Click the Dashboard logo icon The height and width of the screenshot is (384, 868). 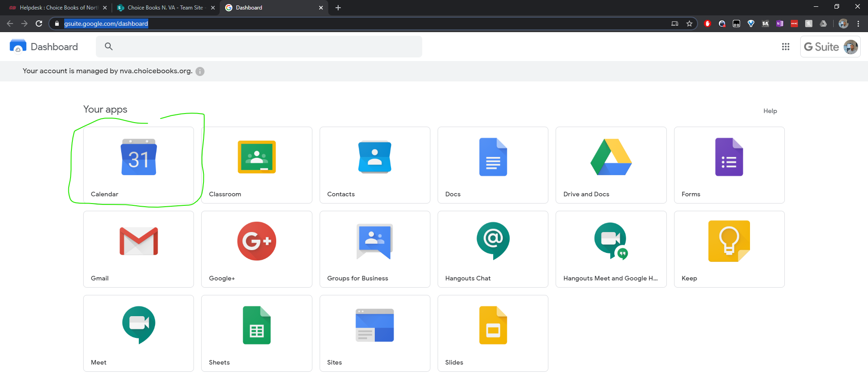18,46
